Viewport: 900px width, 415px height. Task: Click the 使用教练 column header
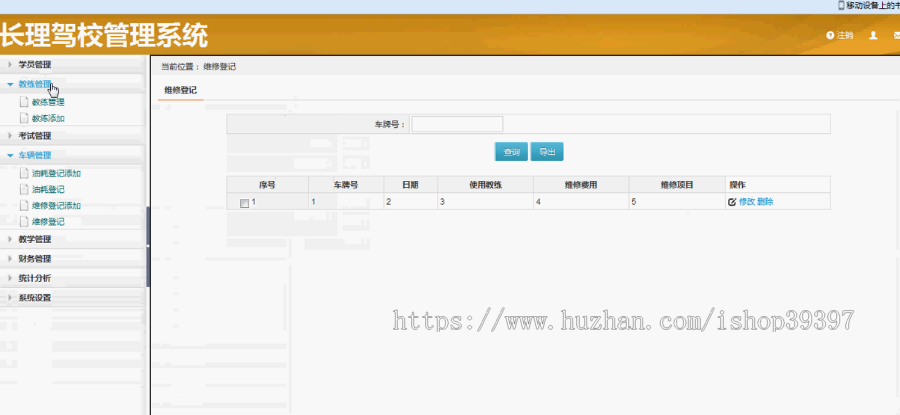tap(486, 185)
